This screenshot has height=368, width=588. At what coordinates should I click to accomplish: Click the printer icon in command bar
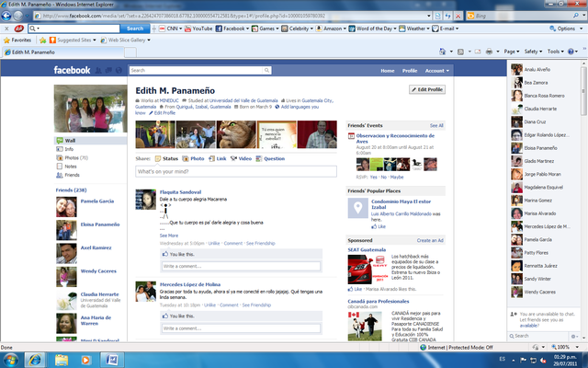[489, 52]
